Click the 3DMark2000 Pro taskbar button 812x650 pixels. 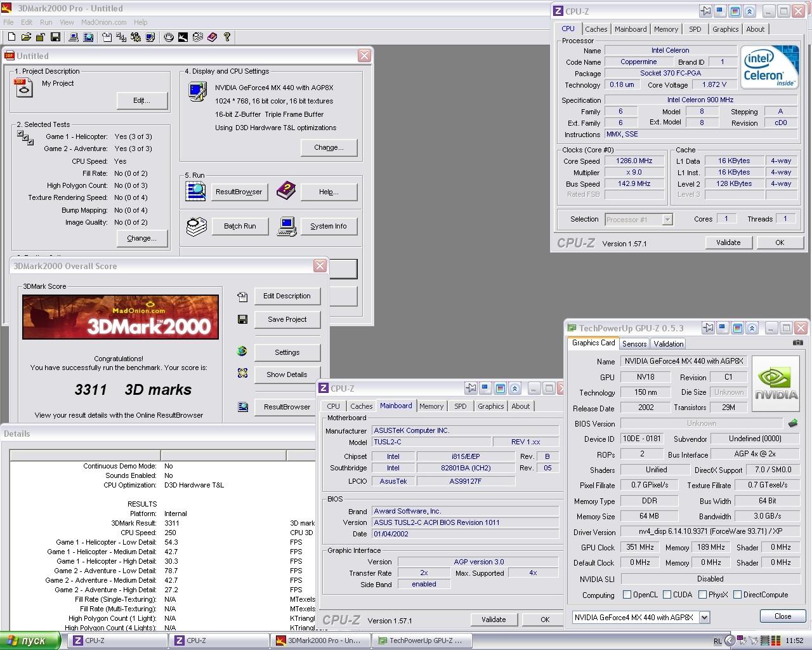(320, 640)
